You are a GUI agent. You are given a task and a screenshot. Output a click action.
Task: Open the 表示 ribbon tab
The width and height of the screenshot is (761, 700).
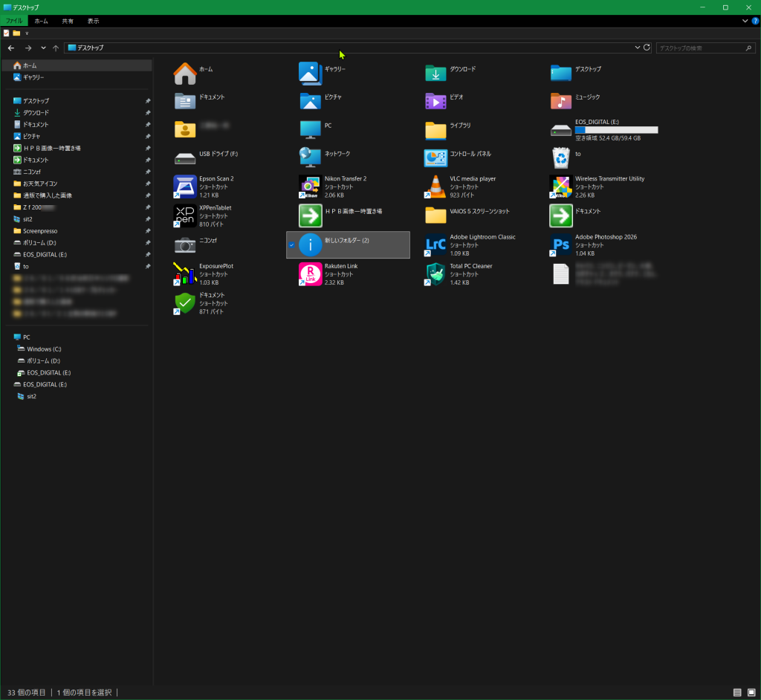coord(93,22)
